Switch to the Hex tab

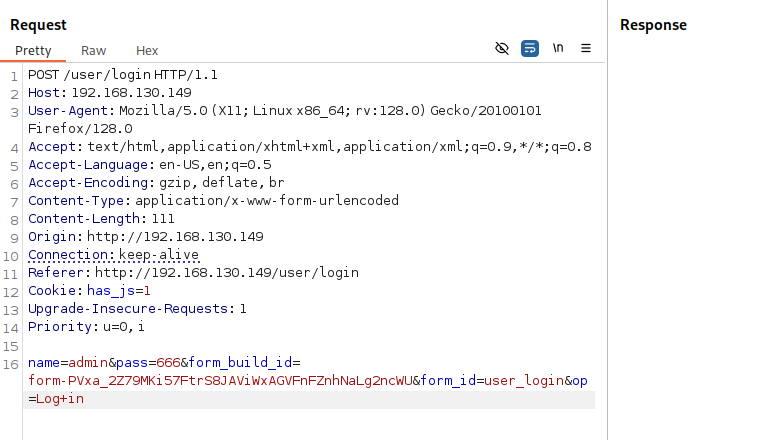(147, 51)
